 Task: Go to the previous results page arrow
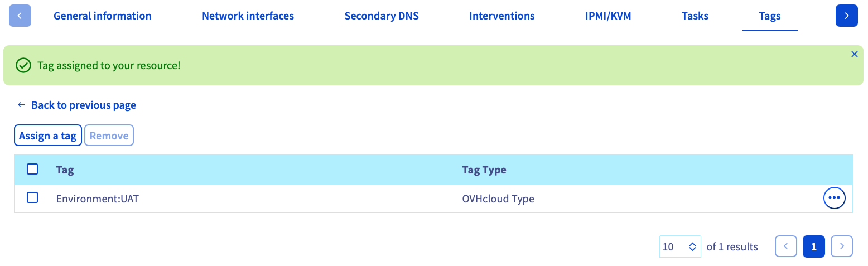786,246
